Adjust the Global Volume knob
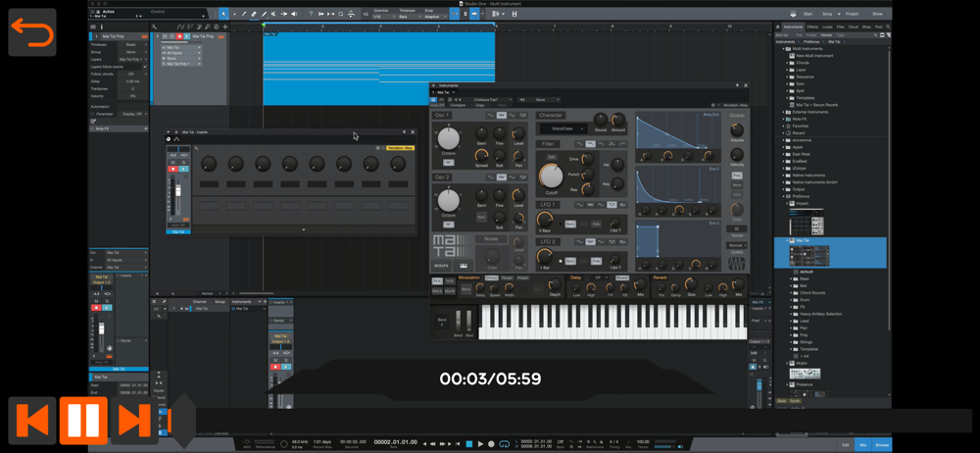The width and height of the screenshot is (980, 453). tap(737, 129)
